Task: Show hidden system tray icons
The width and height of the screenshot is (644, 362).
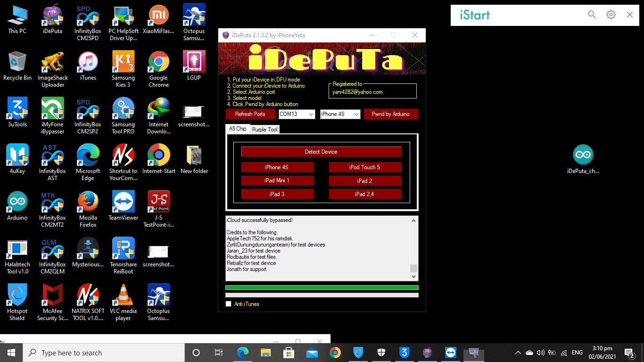Action: click(518, 353)
